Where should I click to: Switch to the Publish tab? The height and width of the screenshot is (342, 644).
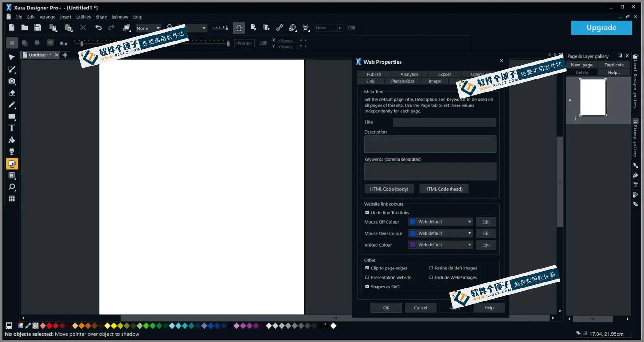[x=374, y=74]
